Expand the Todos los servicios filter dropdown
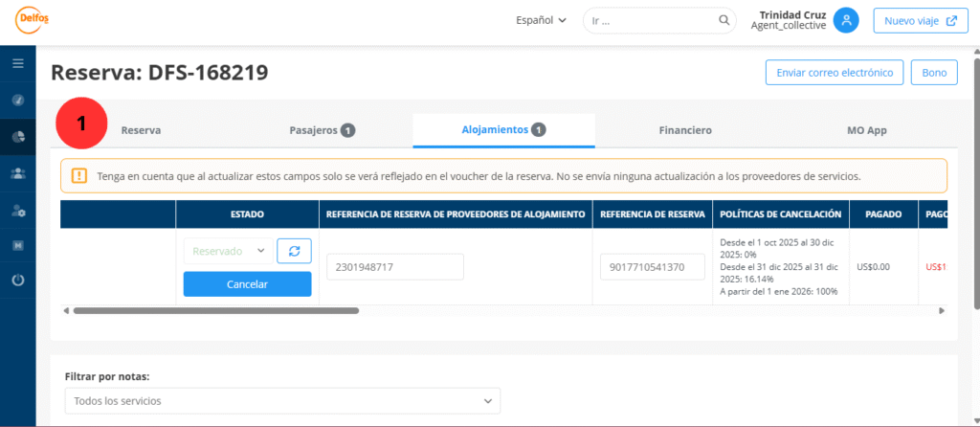This screenshot has width=980, height=427. point(282,400)
